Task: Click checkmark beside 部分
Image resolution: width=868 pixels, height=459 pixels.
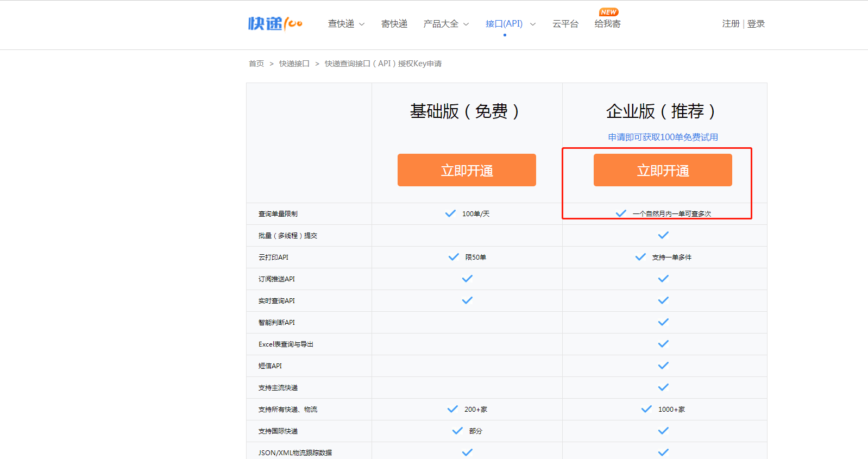Action: (457, 431)
